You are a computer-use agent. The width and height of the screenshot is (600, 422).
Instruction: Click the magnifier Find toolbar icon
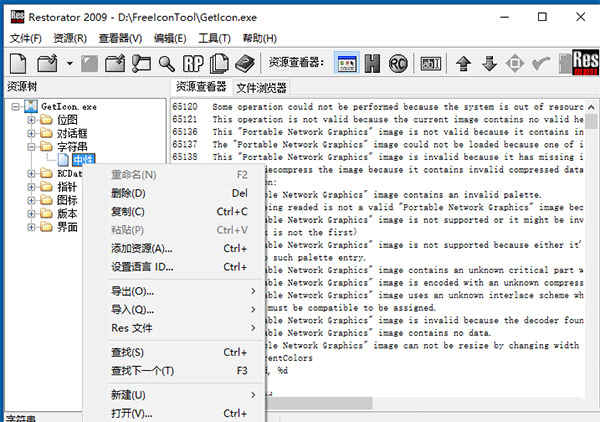(166, 64)
